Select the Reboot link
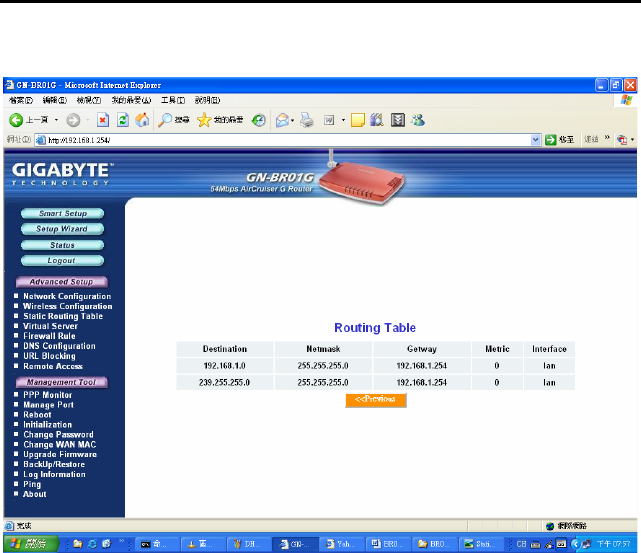The width and height of the screenshot is (641, 553). click(37, 415)
